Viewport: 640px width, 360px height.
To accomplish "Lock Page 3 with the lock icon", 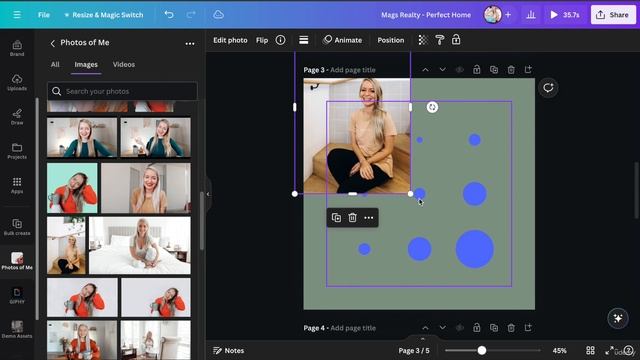I will coord(477,70).
